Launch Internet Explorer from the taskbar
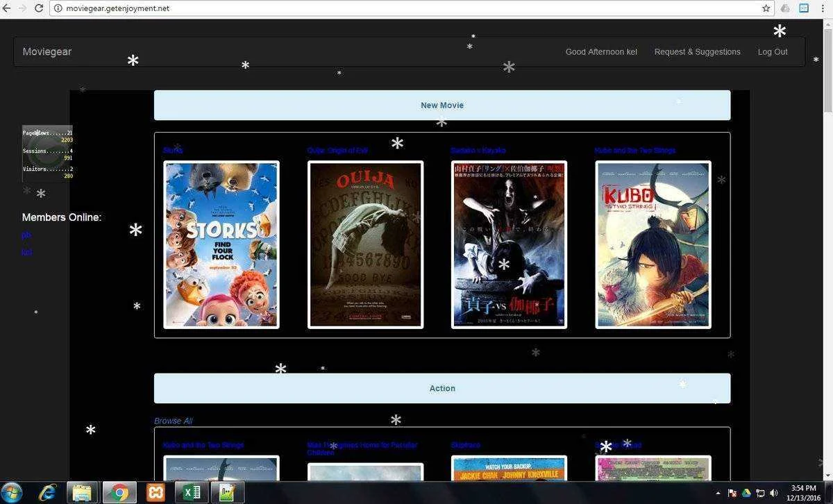The width and height of the screenshot is (833, 504). click(47, 492)
